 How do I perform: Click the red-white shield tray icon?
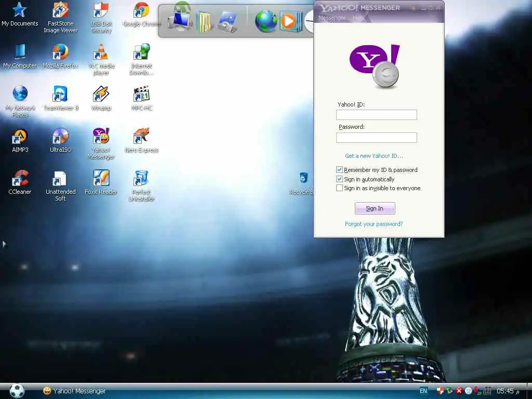tap(440, 391)
